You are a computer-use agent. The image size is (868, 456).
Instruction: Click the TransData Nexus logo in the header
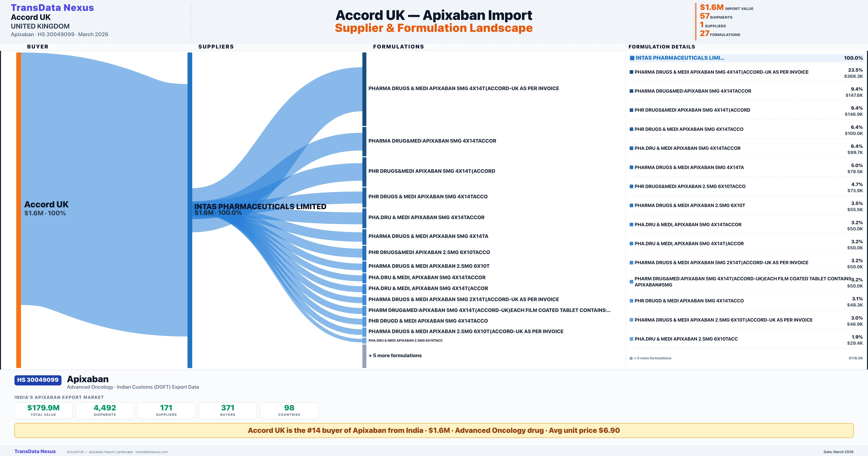(x=53, y=7)
